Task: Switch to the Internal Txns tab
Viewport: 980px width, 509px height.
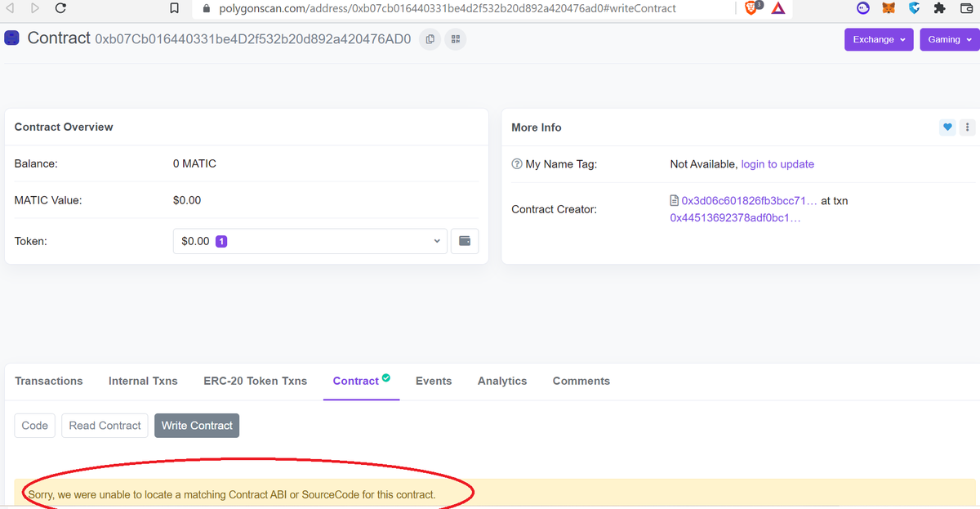Action: 143,381
